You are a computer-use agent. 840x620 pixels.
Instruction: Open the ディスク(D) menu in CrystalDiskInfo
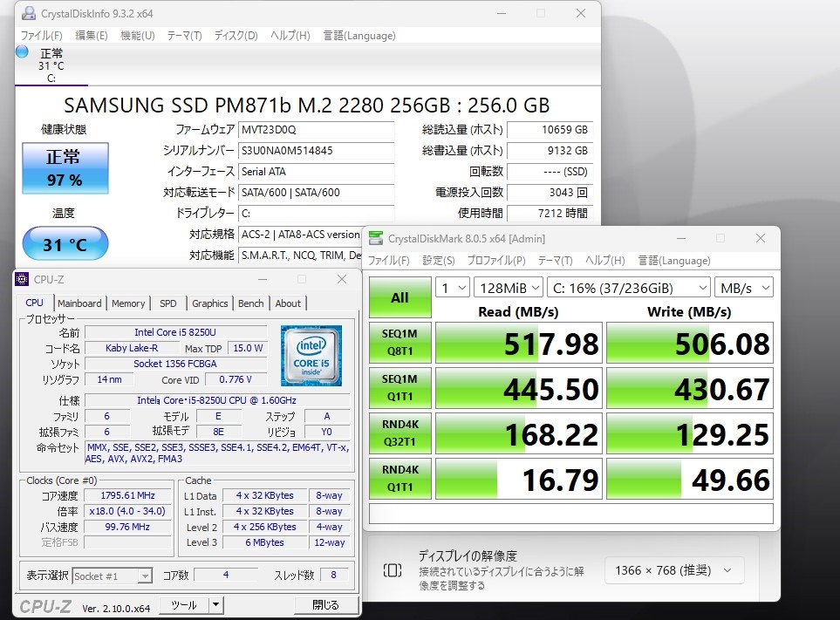click(x=236, y=36)
